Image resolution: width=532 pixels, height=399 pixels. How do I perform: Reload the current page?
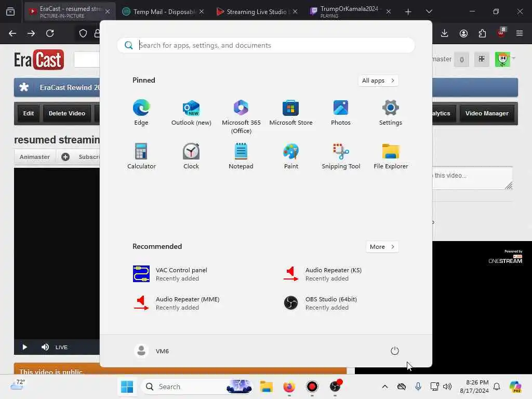click(50, 33)
